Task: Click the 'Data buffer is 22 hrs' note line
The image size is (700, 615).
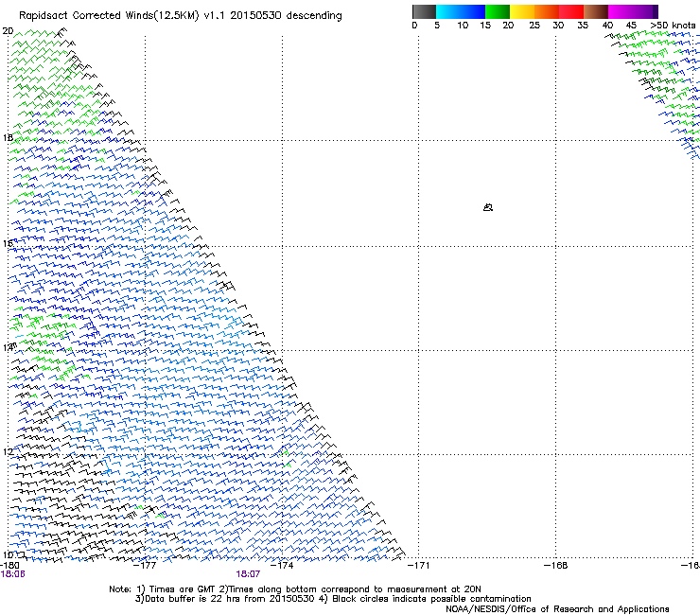Action: (x=333, y=599)
